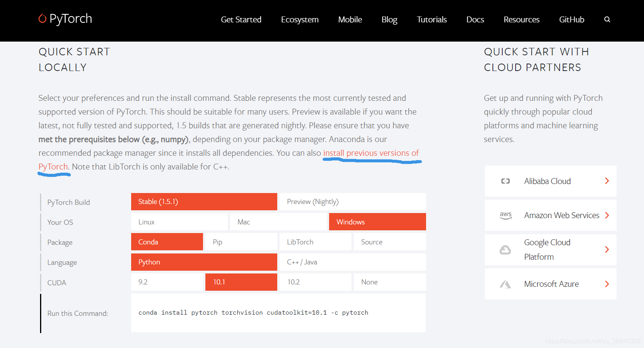Open the Resources nav item
Image resolution: width=644 pixels, height=348 pixels.
coord(521,20)
